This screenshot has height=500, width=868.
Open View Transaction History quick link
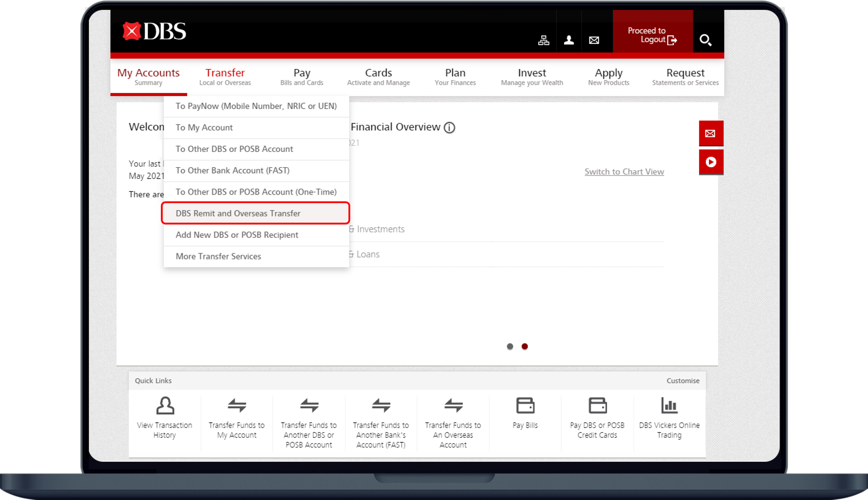pos(165,419)
